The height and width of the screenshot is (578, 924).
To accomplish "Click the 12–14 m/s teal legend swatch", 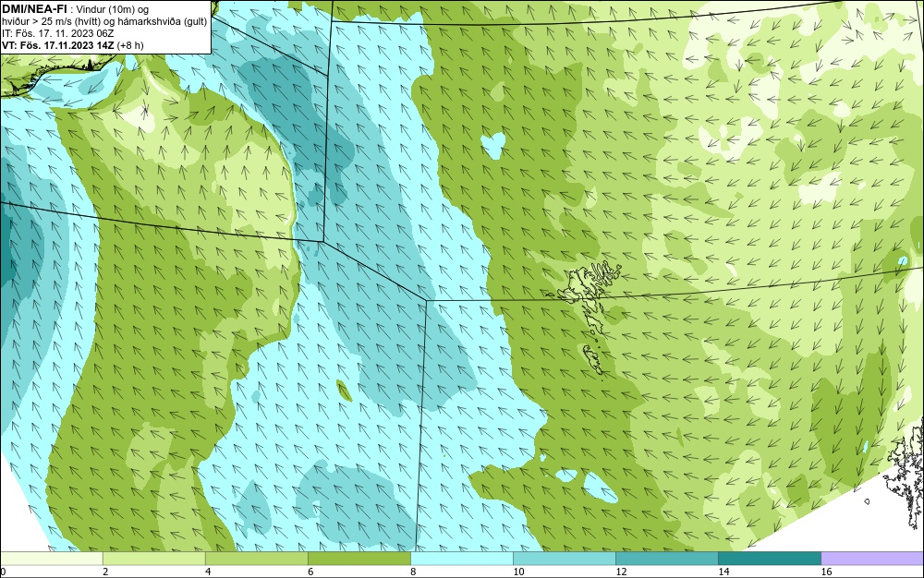I will [x=666, y=558].
